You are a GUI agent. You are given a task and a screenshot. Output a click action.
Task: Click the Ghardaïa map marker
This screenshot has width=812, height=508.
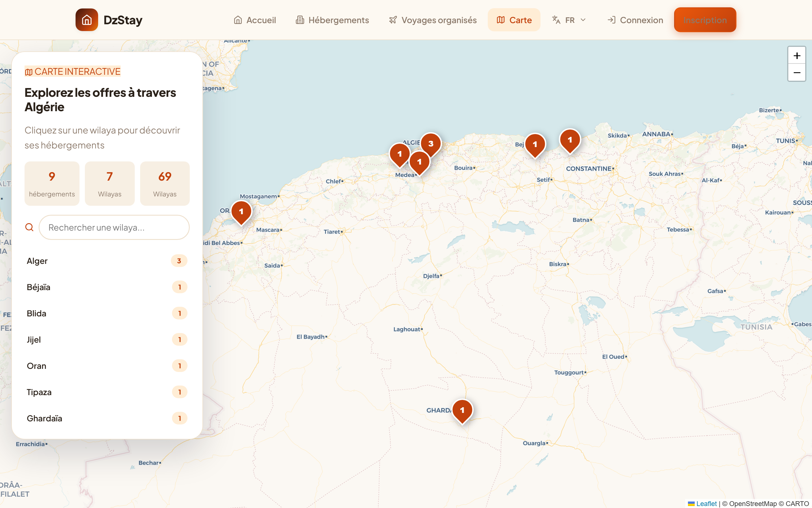(462, 411)
